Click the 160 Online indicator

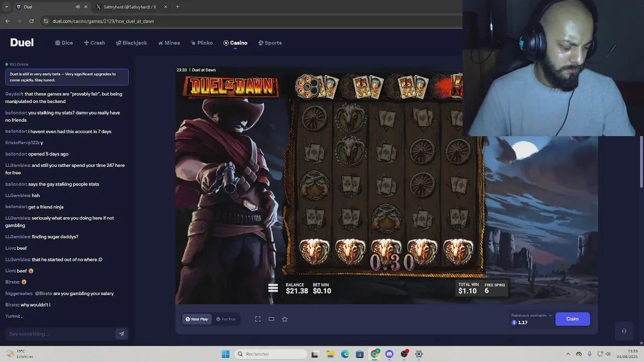[x=17, y=64]
